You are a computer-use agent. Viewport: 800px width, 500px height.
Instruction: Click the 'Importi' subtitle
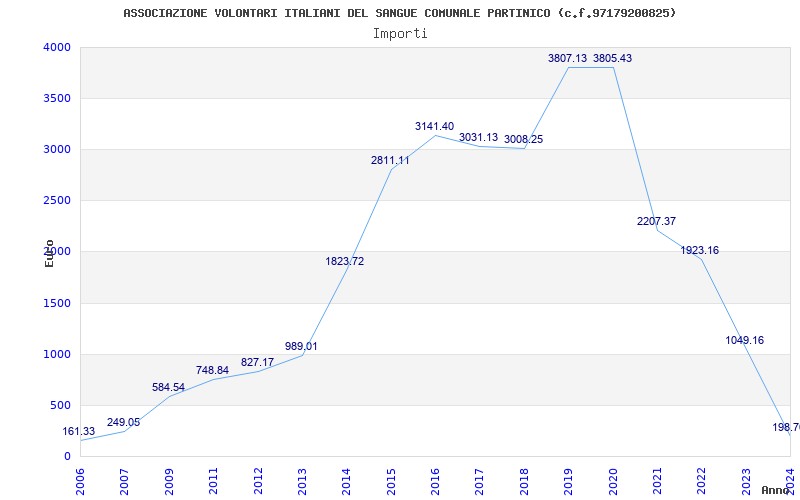pos(400,34)
